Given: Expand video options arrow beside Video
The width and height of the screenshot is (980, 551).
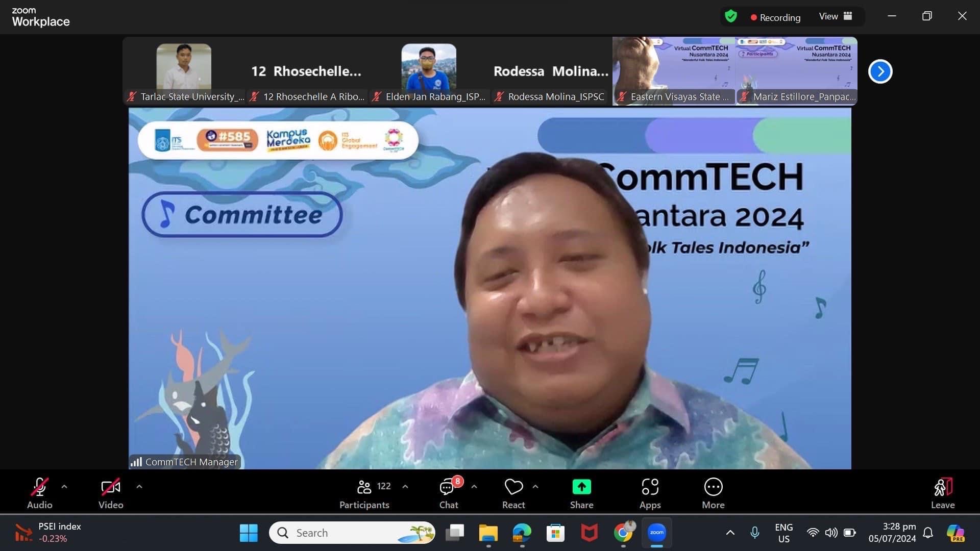Looking at the screenshot, I should pos(139,487).
